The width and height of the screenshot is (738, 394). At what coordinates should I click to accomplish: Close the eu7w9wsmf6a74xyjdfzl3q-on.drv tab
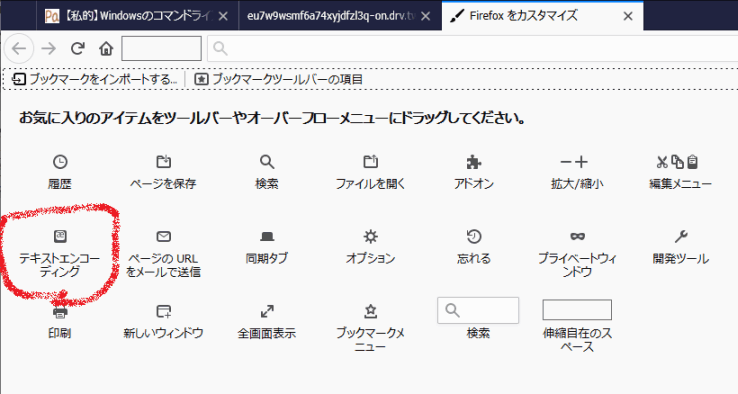(425, 16)
